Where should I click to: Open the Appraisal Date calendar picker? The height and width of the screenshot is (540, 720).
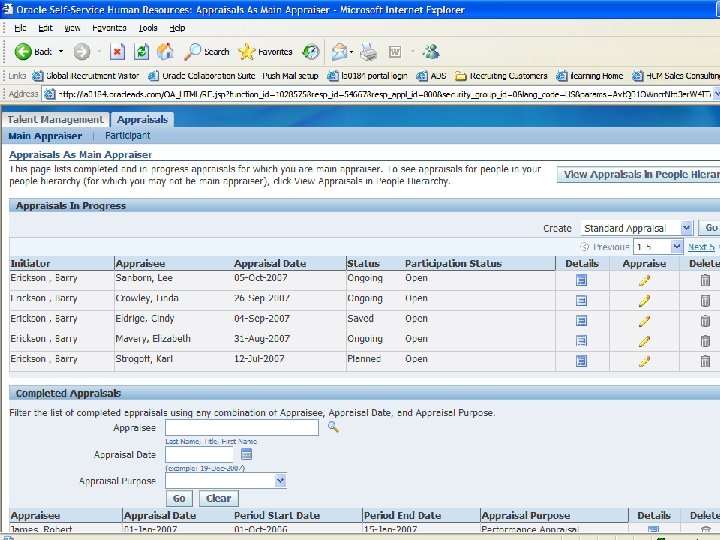246,454
